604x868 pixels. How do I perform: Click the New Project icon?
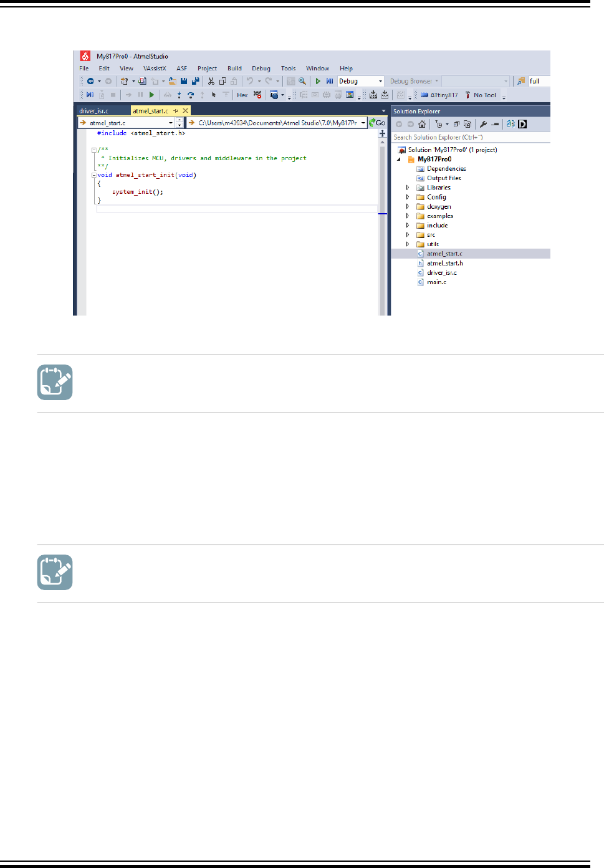point(124,81)
